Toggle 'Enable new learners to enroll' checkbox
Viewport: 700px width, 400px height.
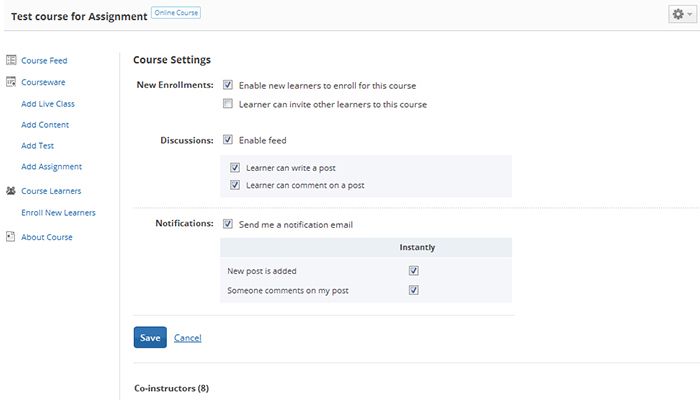pyautogui.click(x=228, y=85)
